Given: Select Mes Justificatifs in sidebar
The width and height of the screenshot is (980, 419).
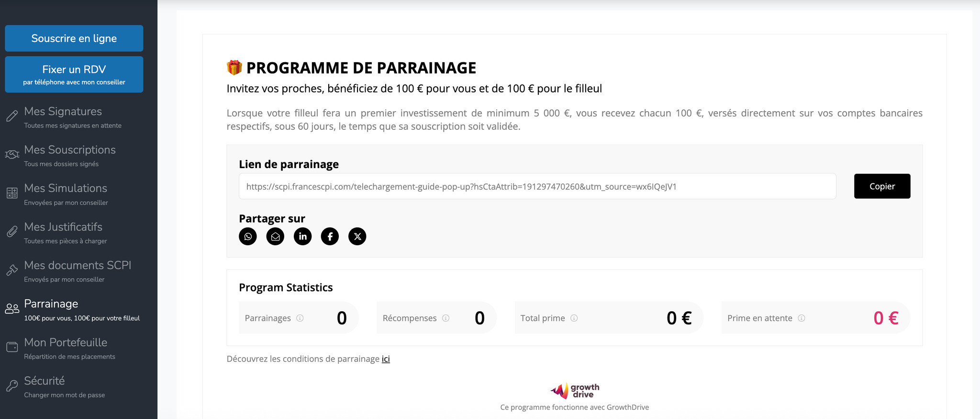Looking at the screenshot, I should point(63,233).
